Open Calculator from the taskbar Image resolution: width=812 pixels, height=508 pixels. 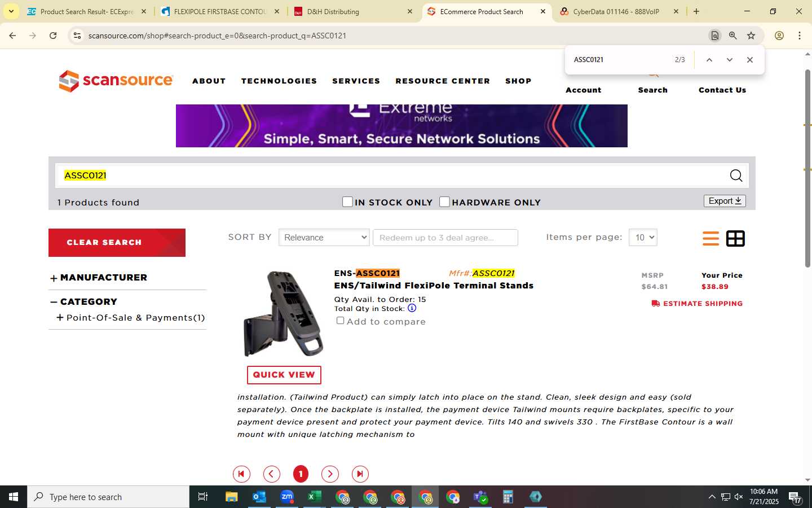(508, 497)
